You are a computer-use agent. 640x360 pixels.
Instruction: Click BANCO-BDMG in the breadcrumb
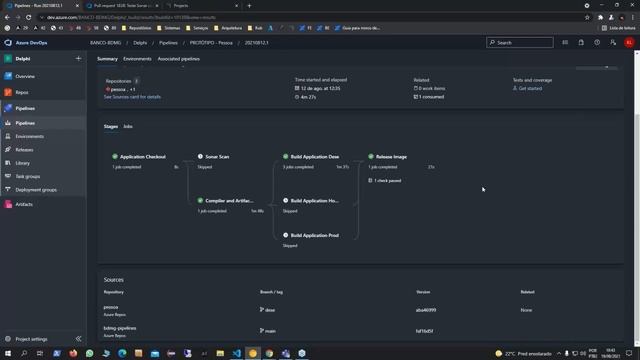point(105,43)
